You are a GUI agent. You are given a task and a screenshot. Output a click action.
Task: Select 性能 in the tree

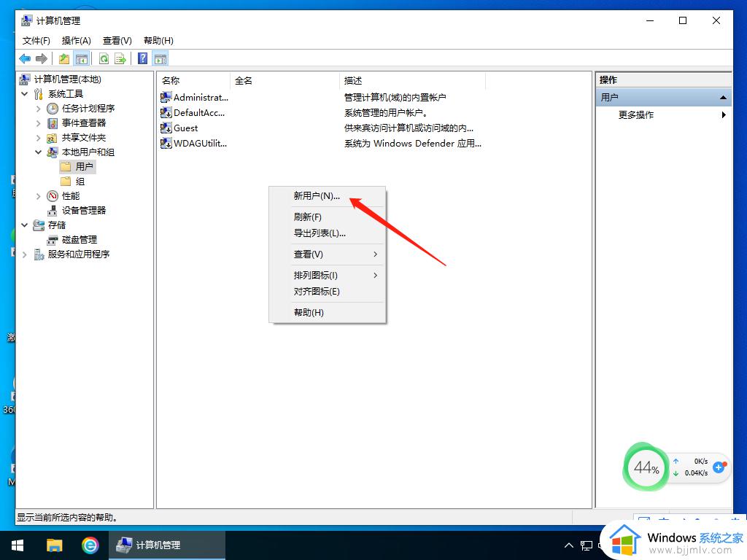click(x=71, y=195)
